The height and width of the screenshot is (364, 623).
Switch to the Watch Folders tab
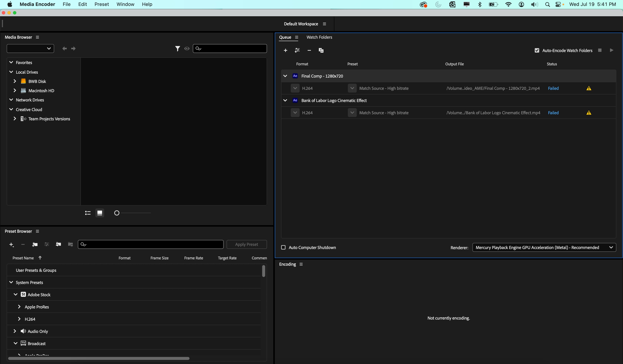[x=319, y=37]
